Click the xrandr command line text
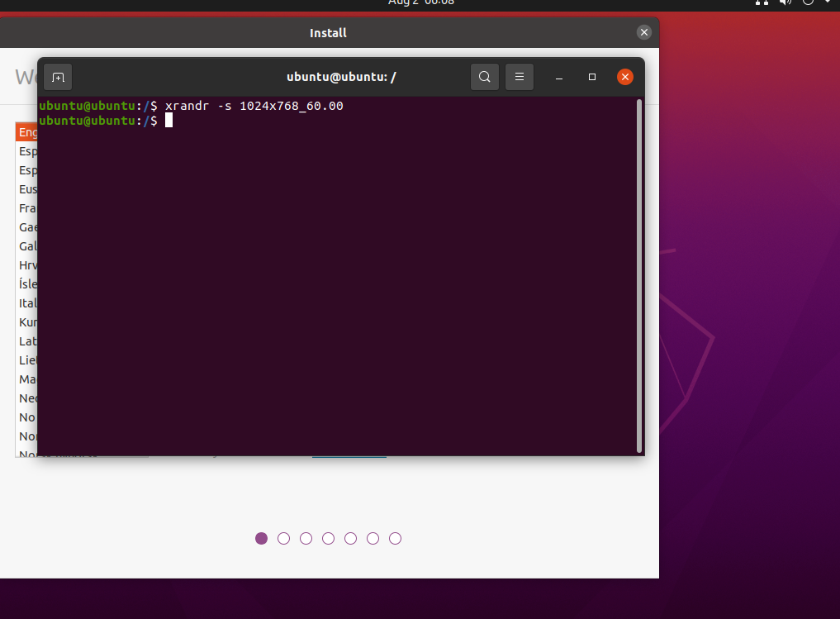 click(x=254, y=106)
